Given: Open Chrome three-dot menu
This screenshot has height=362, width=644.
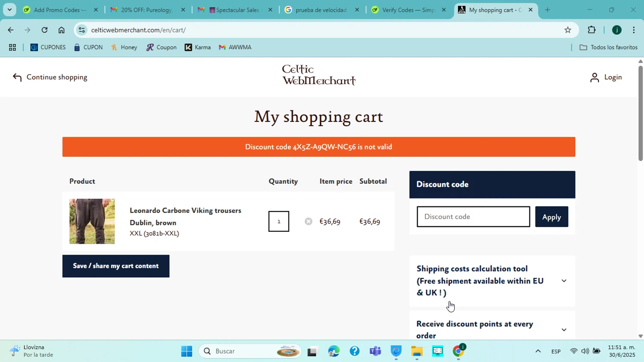Looking at the screenshot, I should 634,30.
